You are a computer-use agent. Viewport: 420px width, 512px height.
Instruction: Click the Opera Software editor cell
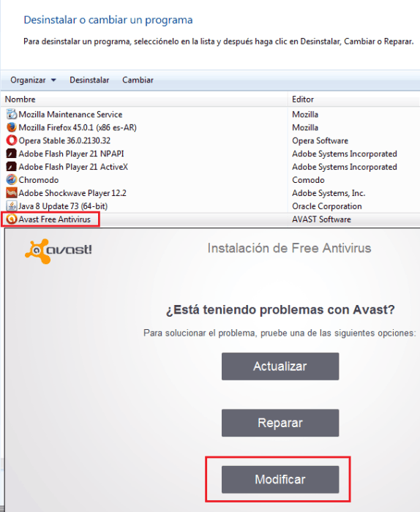pos(320,140)
